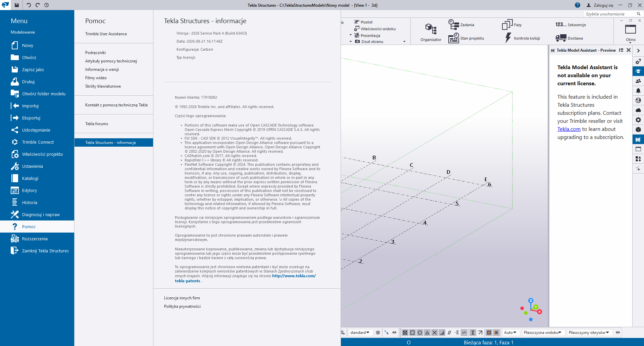Open the Auto dropdown in snap toolbar
Image resolution: width=644 pixels, height=346 pixels.
pos(510,333)
